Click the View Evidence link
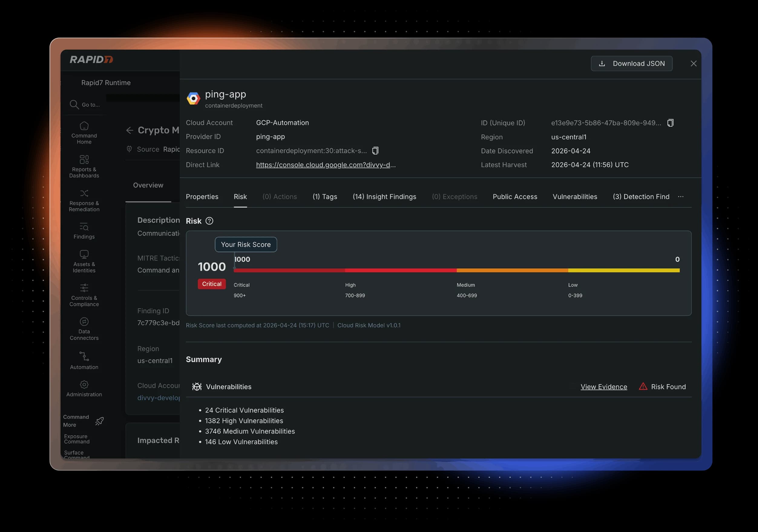Image resolution: width=758 pixels, height=532 pixels. [603, 387]
